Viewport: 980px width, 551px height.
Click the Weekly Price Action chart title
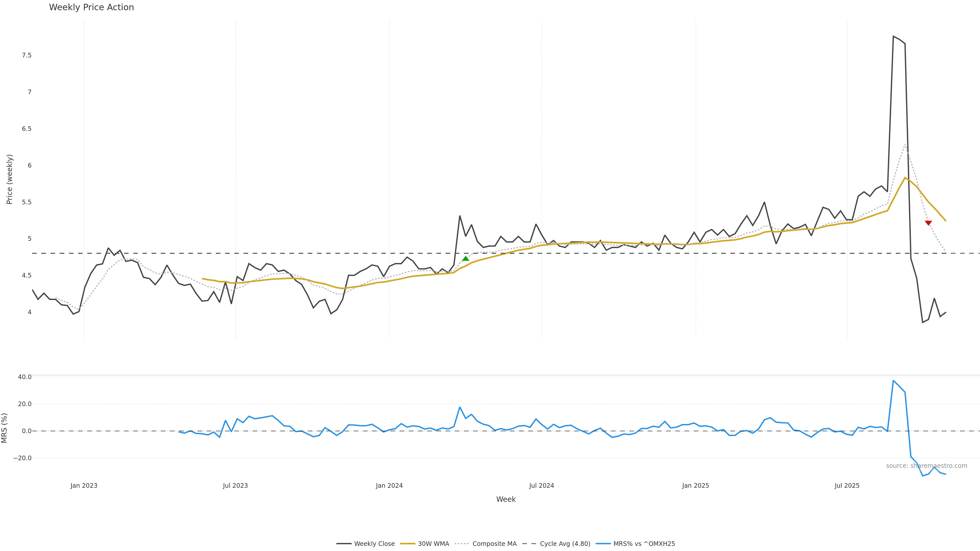click(x=91, y=7)
